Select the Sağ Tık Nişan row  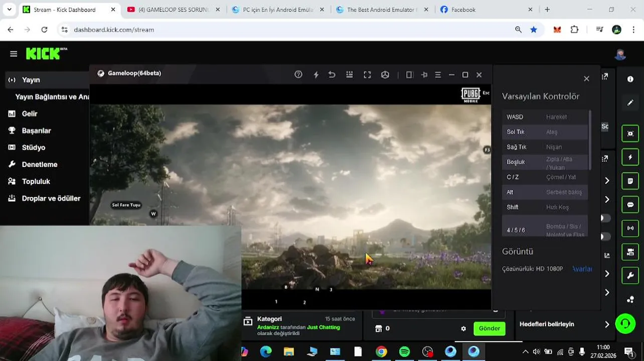(x=545, y=147)
